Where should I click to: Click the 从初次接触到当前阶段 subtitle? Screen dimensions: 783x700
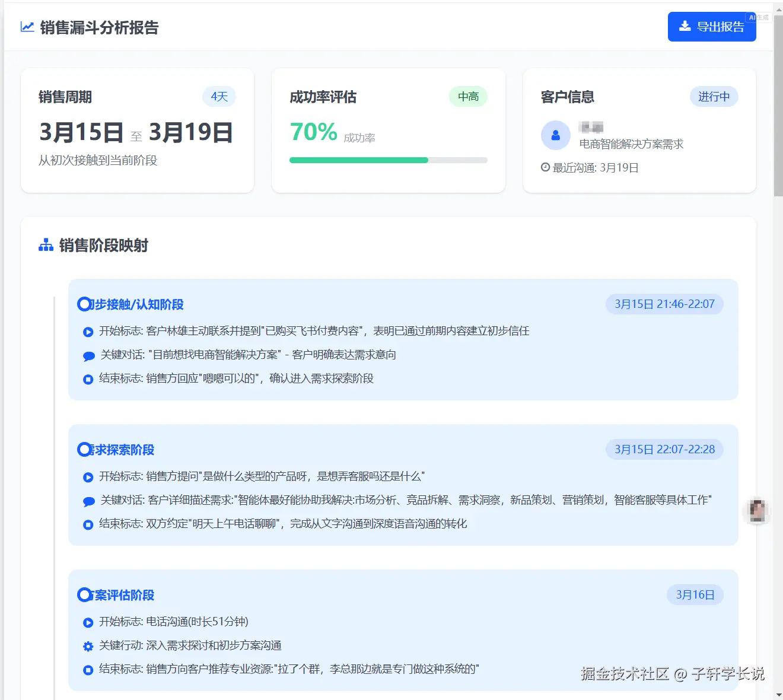(x=98, y=160)
